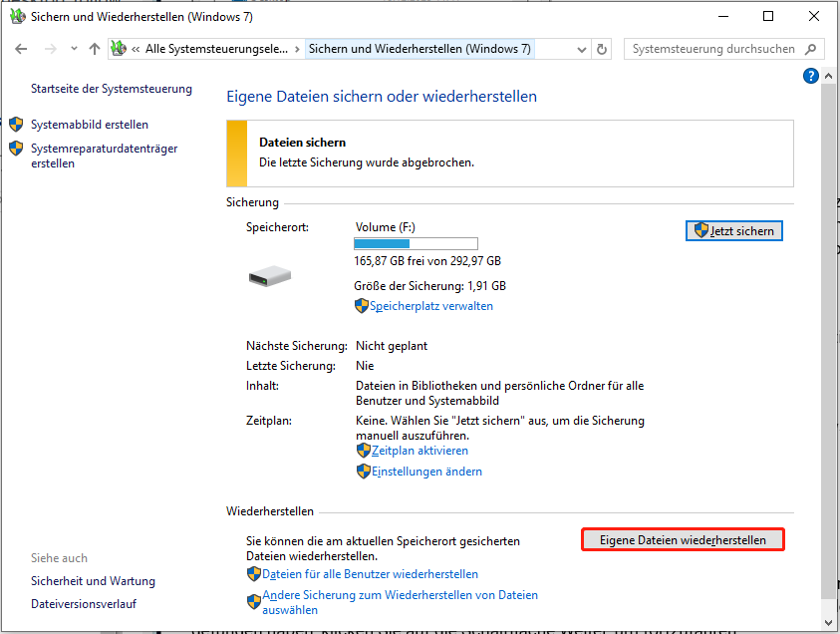840x634 pixels.
Task: Click shield icon beside 'Systemreparaturdatenträger erstellen'
Action: coord(16,148)
